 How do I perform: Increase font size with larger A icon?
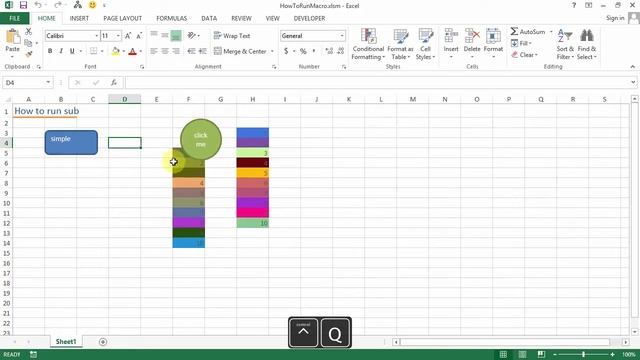(x=128, y=36)
